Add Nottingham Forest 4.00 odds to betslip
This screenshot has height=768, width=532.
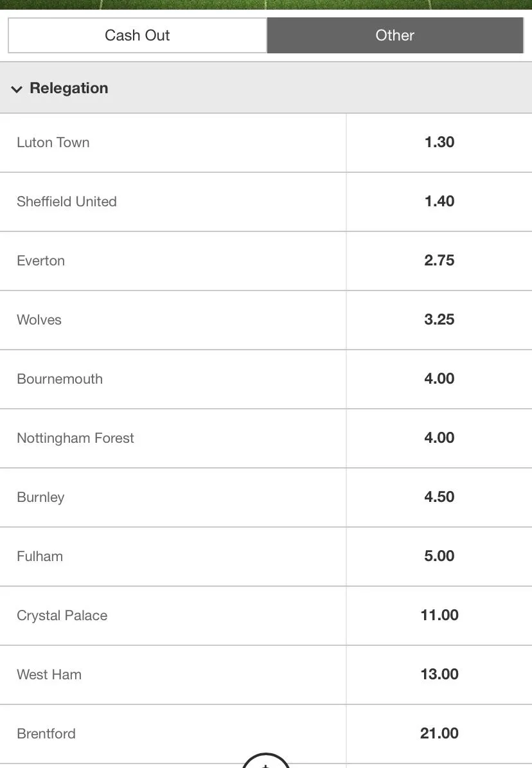(439, 438)
